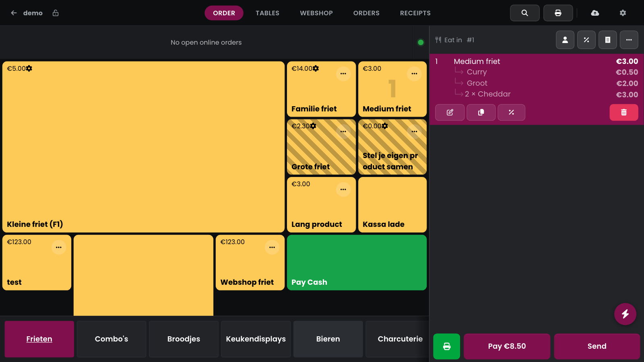Screen dimensions: 644x362
Task: Print the ticket with the green printer button
Action: tap(446, 346)
